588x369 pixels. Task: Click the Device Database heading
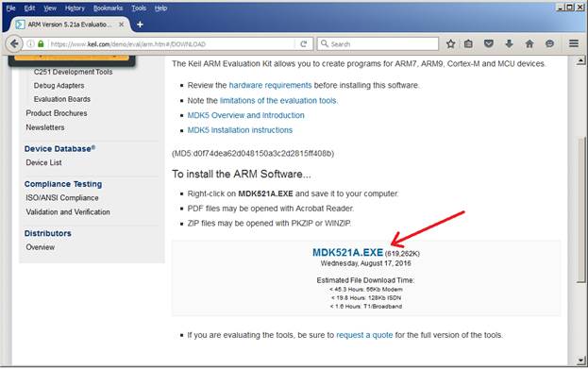click(59, 148)
